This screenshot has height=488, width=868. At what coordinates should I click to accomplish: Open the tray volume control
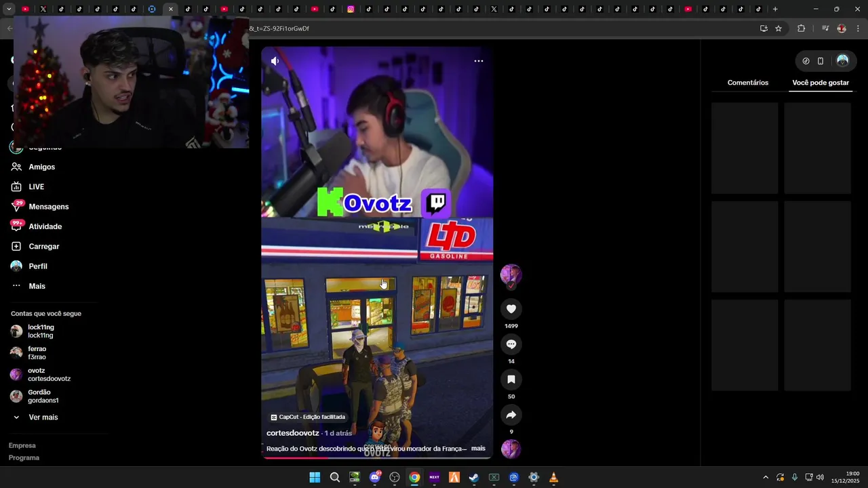(x=820, y=477)
